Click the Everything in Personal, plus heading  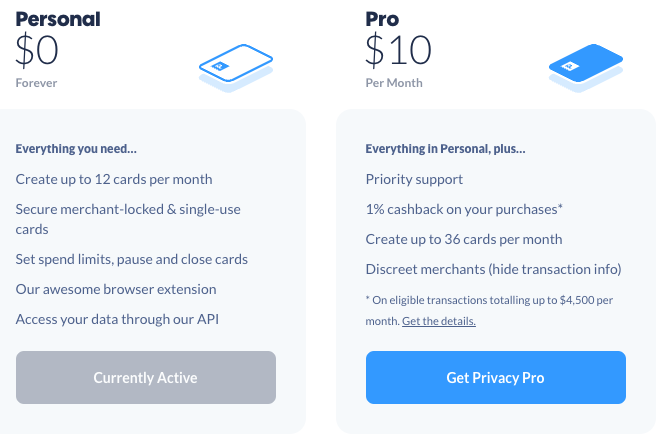pos(445,149)
